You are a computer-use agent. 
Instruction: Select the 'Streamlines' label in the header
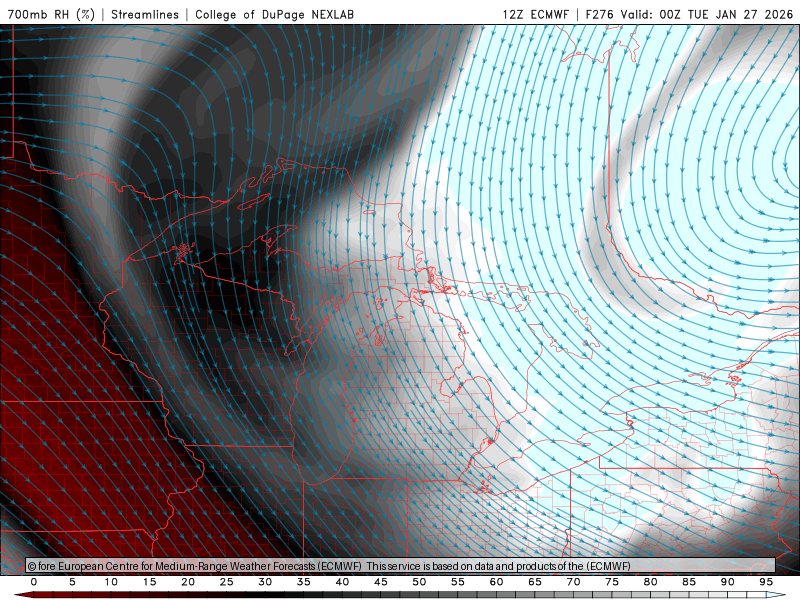(x=145, y=14)
